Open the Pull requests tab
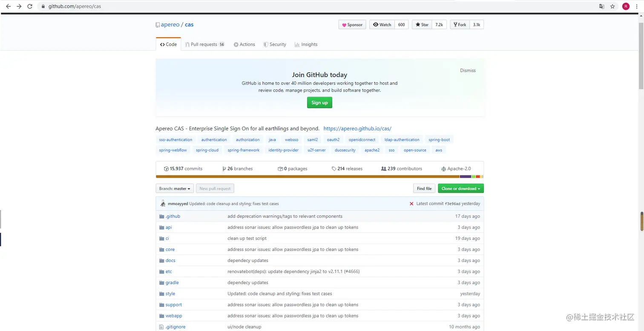The width and height of the screenshot is (644, 331). coord(205,44)
